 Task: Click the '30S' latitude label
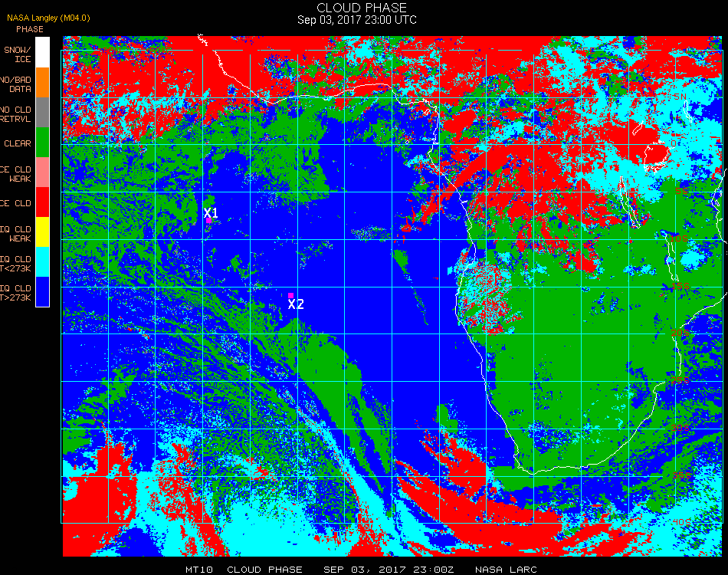click(x=680, y=428)
